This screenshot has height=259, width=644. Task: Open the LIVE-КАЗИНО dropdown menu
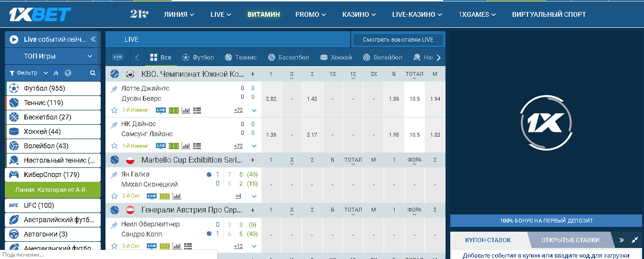pos(417,14)
